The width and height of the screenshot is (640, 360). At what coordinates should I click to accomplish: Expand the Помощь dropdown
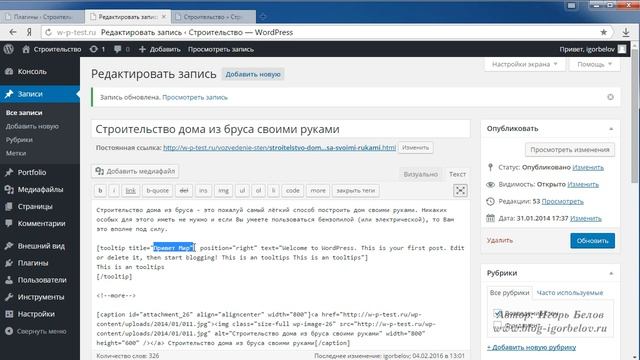594,64
